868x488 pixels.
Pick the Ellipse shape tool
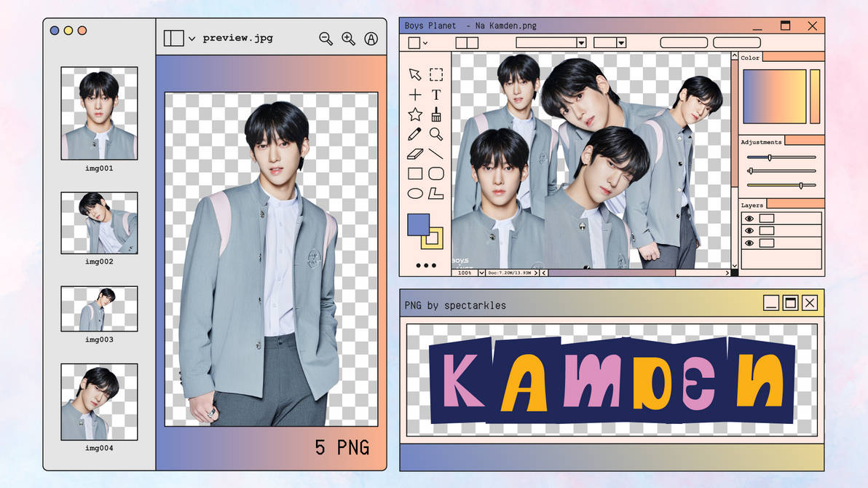415,192
